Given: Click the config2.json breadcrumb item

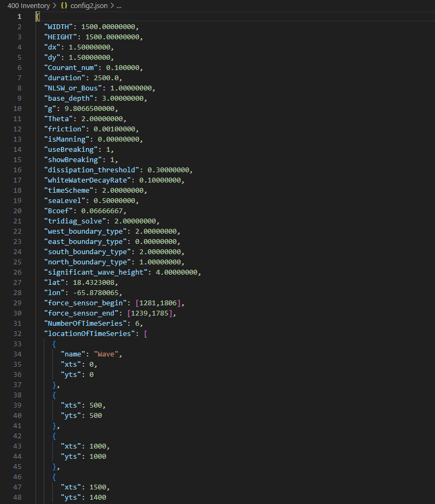Looking at the screenshot, I should click(x=89, y=6).
